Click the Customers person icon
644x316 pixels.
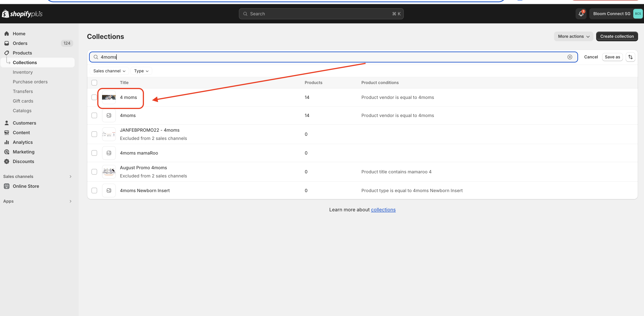7,123
